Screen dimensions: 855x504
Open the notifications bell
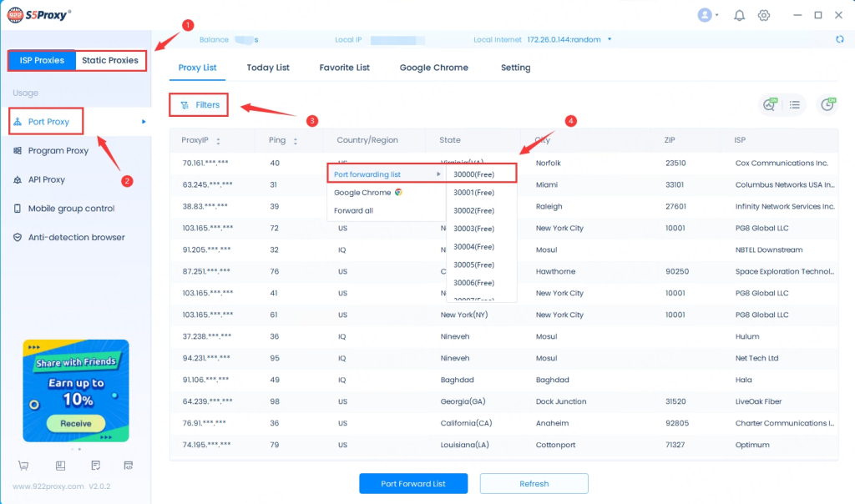pos(739,15)
